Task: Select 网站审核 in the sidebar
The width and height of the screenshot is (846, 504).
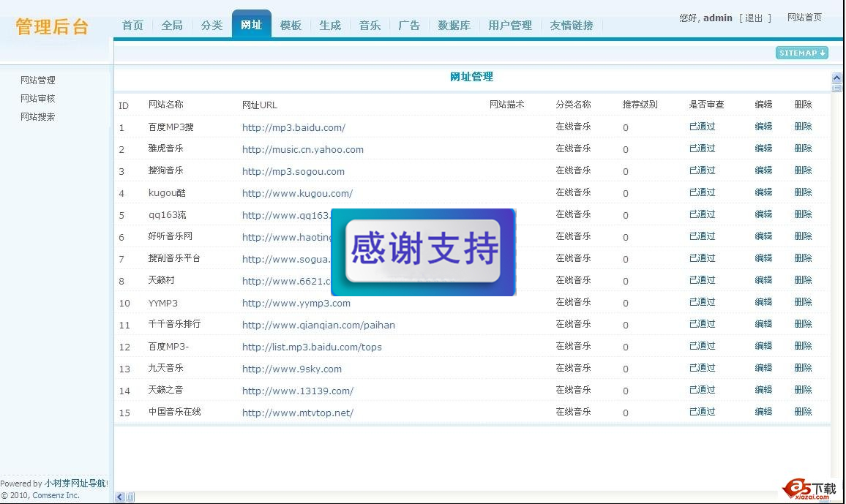Action: click(x=38, y=99)
